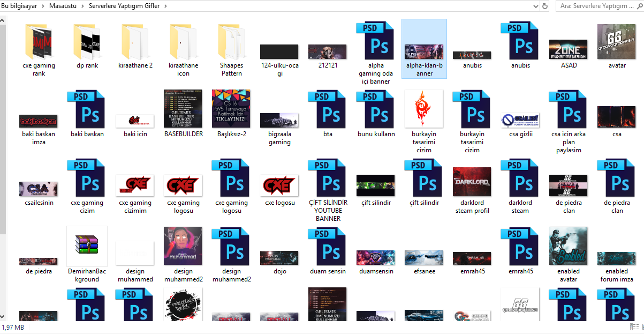
Task: Select the baki baskan imza thumbnail
Action: 39,121
